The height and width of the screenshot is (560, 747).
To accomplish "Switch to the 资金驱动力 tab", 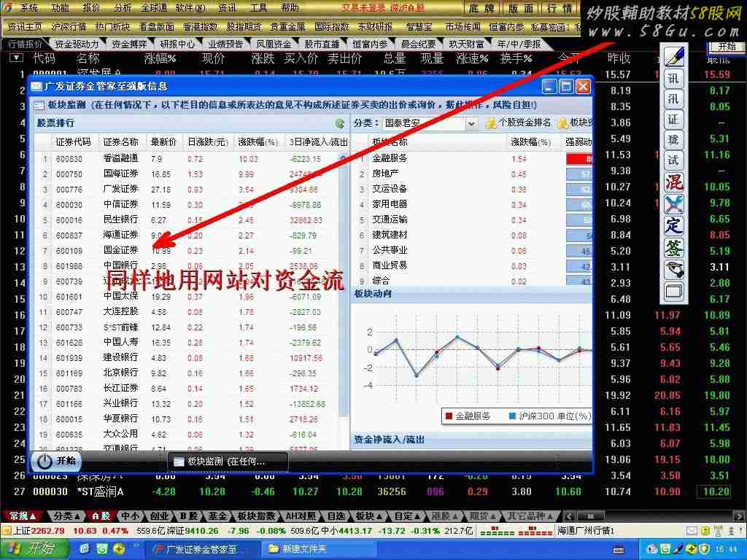I will click(77, 44).
